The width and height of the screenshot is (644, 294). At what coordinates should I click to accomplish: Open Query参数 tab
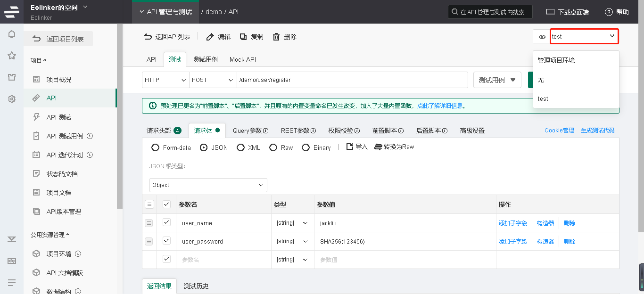(x=250, y=131)
